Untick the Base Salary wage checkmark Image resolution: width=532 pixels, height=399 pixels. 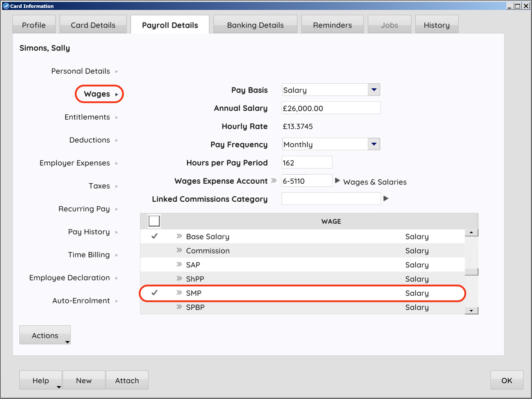click(155, 236)
